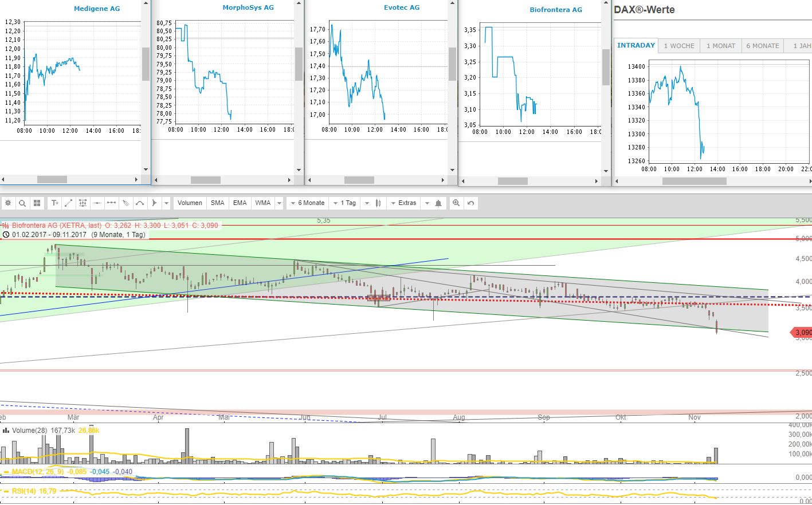
Task: Click scroll-down arrow of Evotec panel
Action: click(x=452, y=169)
